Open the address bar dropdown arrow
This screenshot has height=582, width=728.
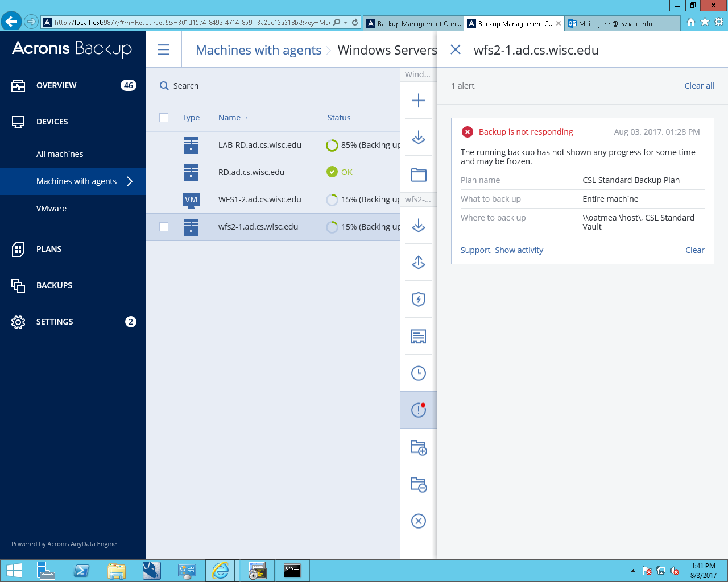tap(345, 22)
